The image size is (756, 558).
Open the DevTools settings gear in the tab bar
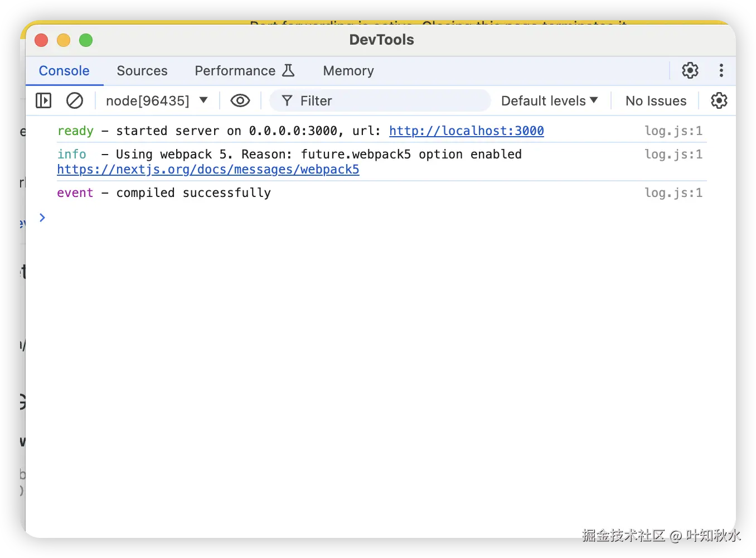coord(690,70)
